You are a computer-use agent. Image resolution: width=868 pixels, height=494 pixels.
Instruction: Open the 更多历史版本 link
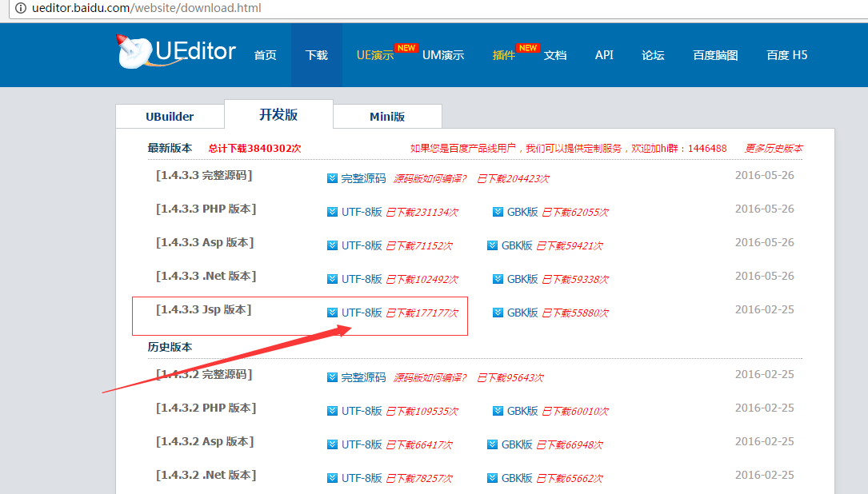pos(774,148)
